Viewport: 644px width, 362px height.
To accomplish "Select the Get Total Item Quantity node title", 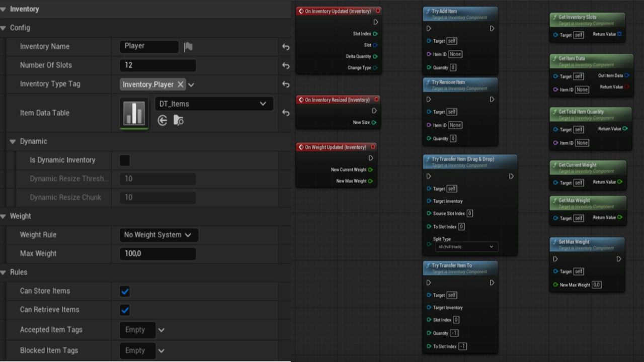I will 581,112.
